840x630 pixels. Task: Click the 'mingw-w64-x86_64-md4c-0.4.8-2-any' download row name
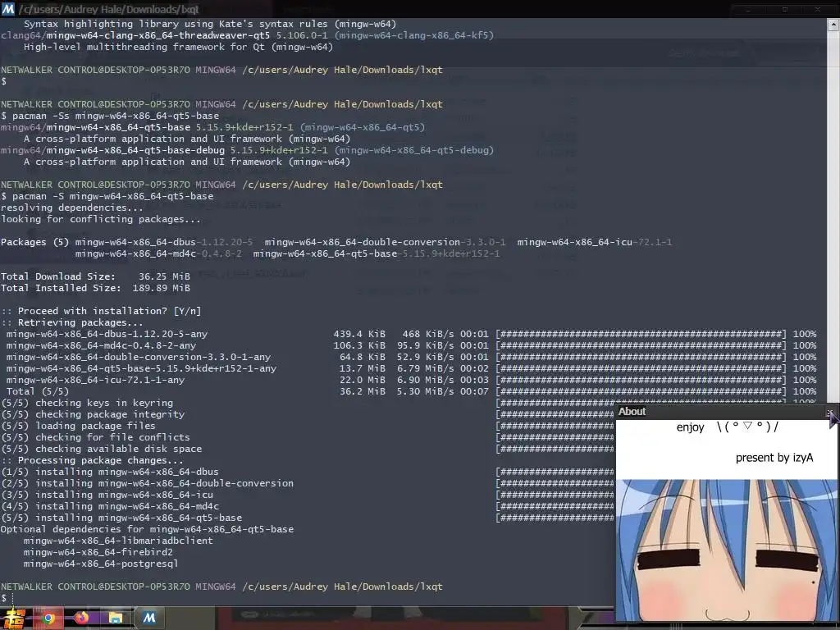[101, 345]
